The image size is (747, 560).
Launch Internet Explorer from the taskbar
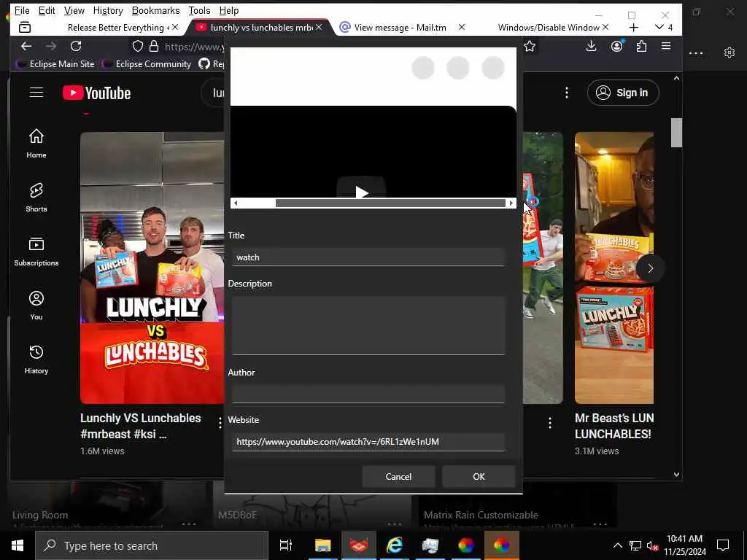coord(395,545)
